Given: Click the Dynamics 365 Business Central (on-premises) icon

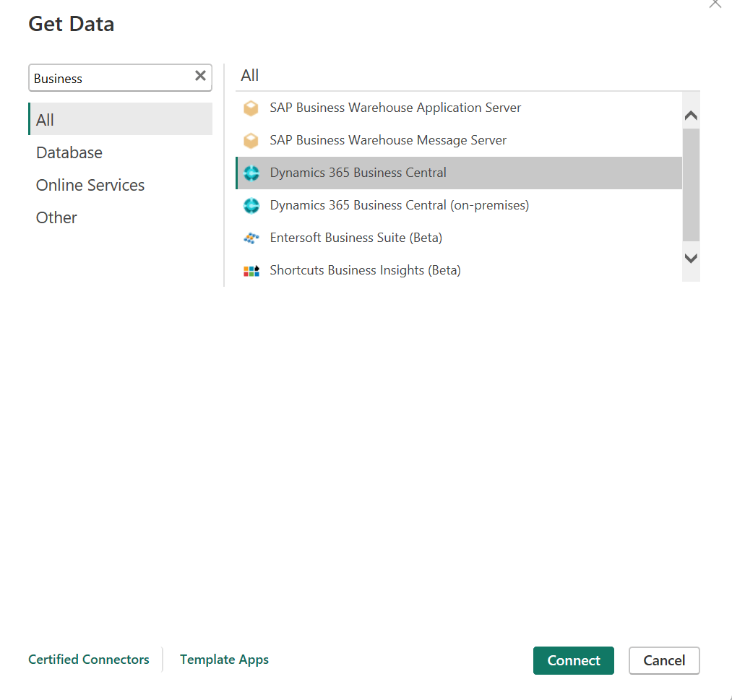Looking at the screenshot, I should point(251,205).
